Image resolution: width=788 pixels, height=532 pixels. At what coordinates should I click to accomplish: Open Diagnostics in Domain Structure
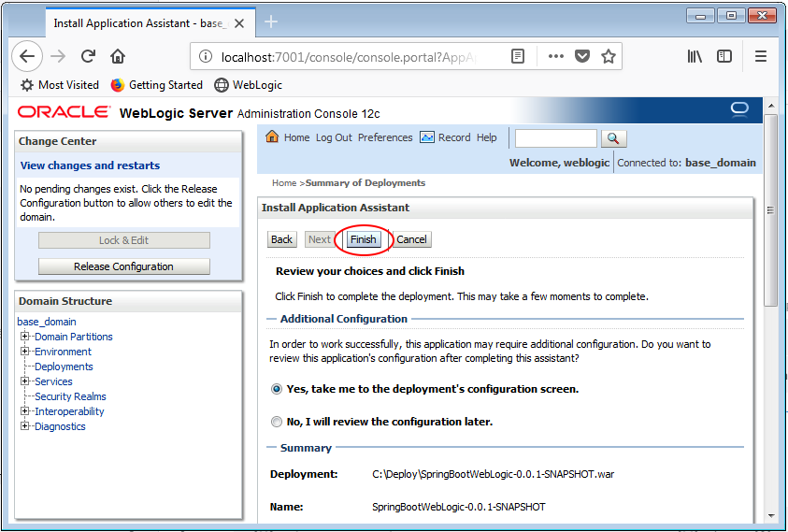click(60, 426)
